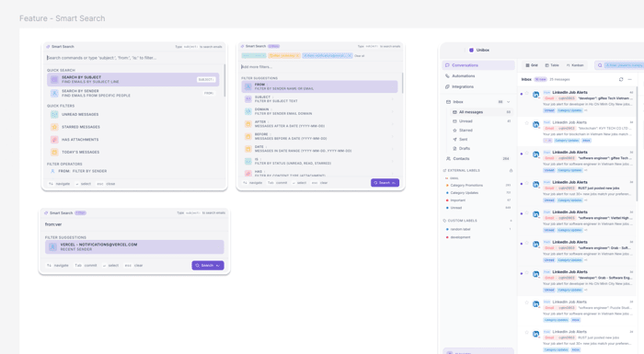Click the red Important label dot
Viewport: 644px width, 354px height.
447,200
